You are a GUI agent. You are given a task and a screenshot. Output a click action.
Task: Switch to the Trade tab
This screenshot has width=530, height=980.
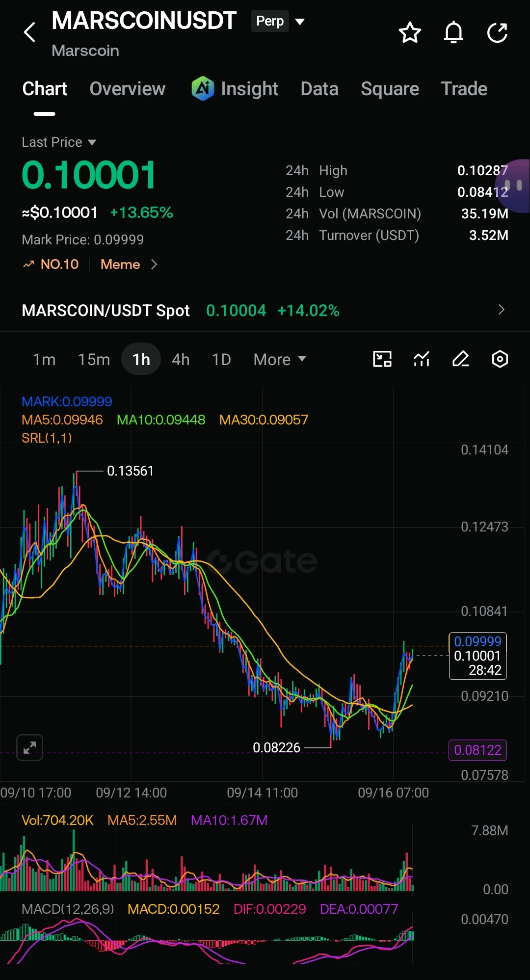click(464, 89)
